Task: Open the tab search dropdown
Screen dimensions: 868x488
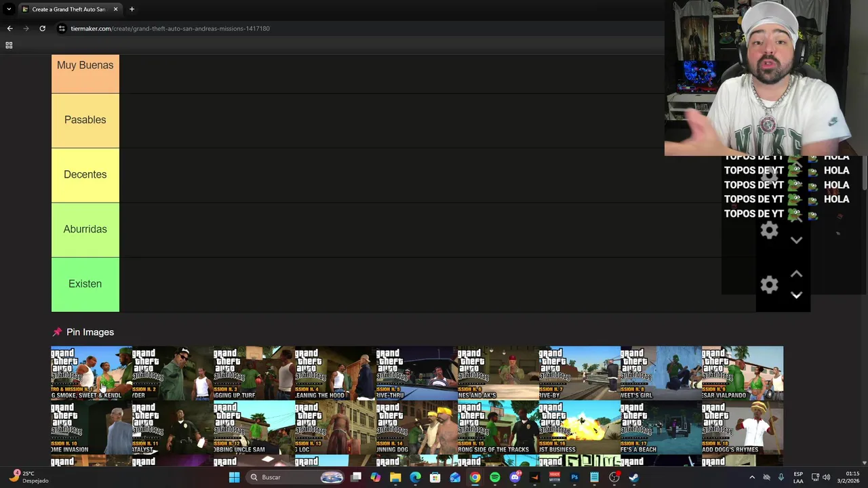Action: point(9,9)
